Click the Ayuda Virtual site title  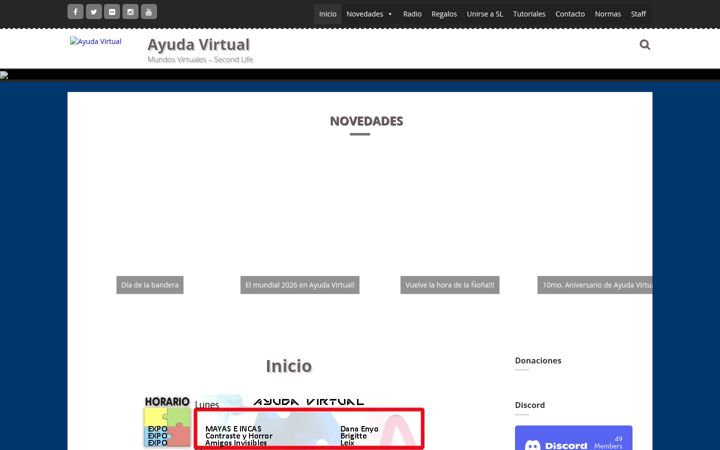click(x=198, y=45)
